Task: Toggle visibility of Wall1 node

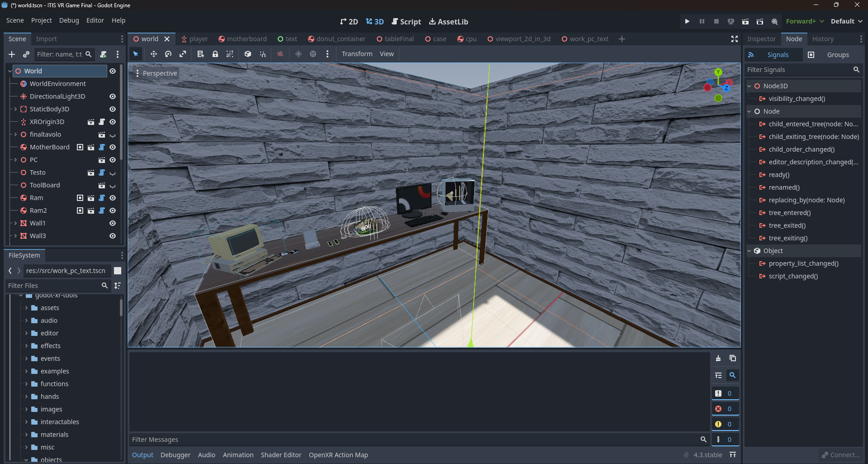Action: pyautogui.click(x=113, y=223)
